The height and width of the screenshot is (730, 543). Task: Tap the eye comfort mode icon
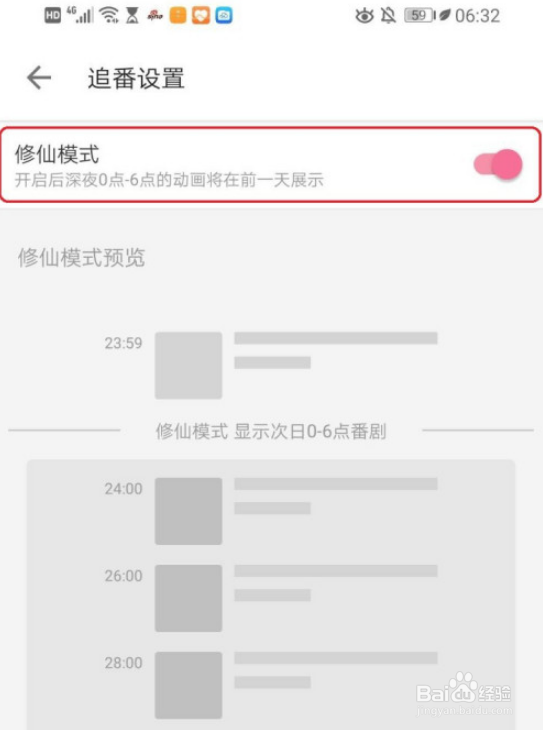(x=364, y=16)
